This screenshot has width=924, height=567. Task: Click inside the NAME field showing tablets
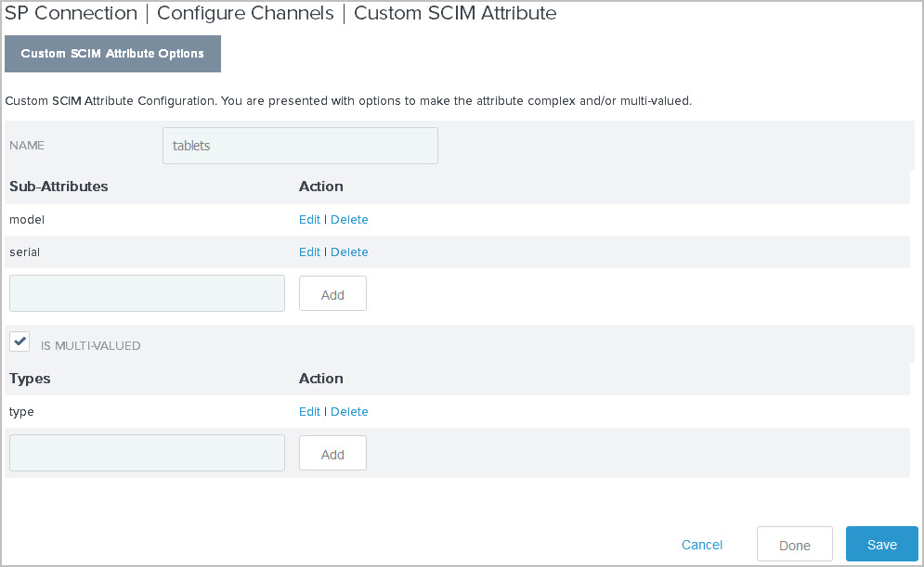pyautogui.click(x=299, y=146)
